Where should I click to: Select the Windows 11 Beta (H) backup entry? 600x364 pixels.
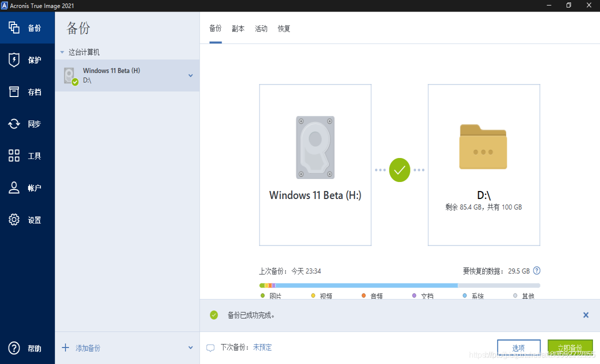(x=127, y=75)
